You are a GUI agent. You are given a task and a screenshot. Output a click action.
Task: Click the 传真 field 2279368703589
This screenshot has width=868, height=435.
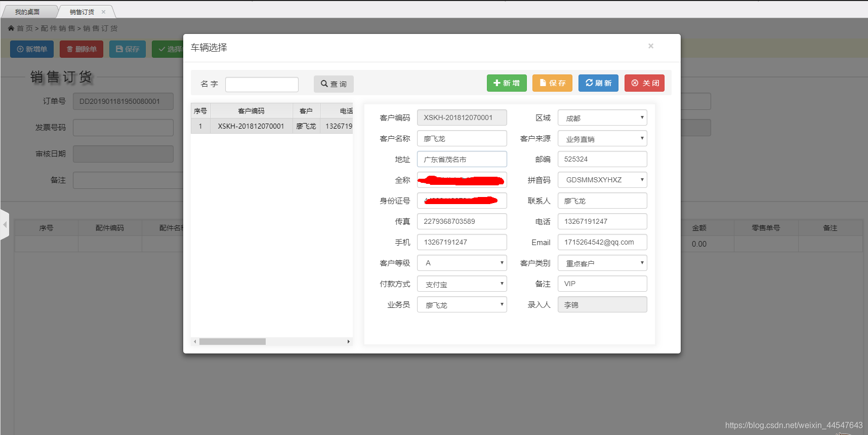[462, 221]
